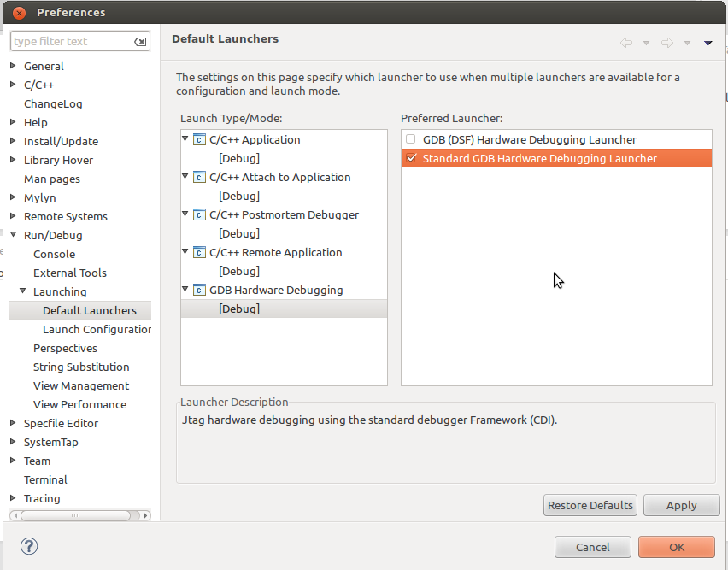Click the C/C++ Application launch type icon
This screenshot has height=570, width=728.
199,139
